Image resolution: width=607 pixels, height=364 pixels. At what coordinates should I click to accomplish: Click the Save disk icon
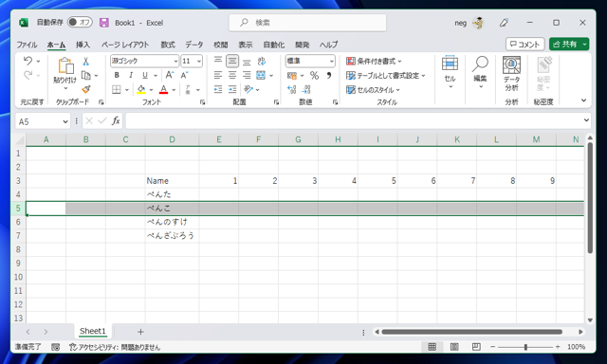click(x=104, y=23)
